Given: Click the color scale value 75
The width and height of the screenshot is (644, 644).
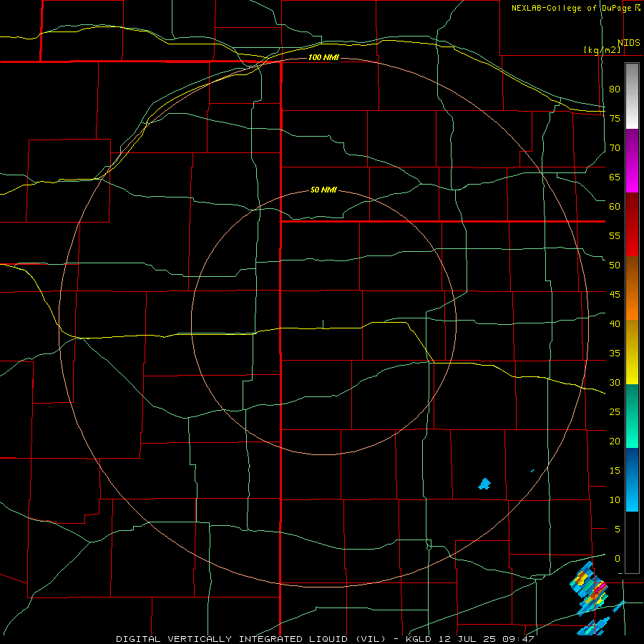Looking at the screenshot, I should [615, 118].
